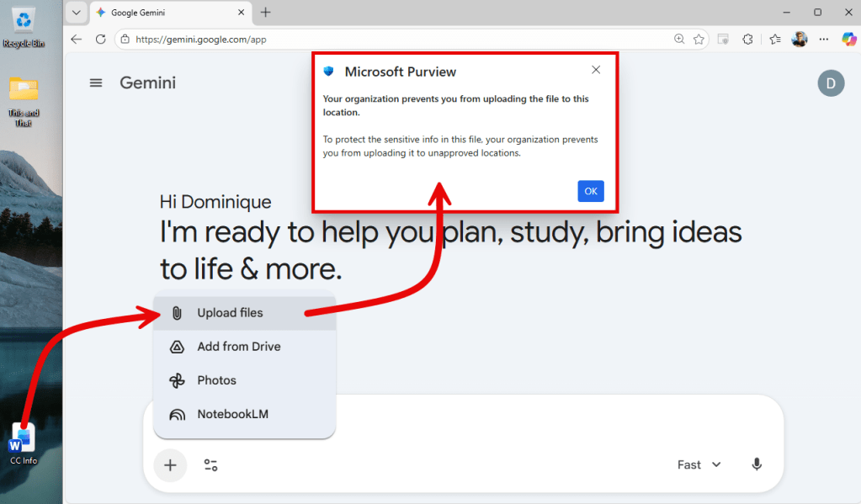Choose Add from Drive option
The height and width of the screenshot is (504, 861).
coord(238,347)
